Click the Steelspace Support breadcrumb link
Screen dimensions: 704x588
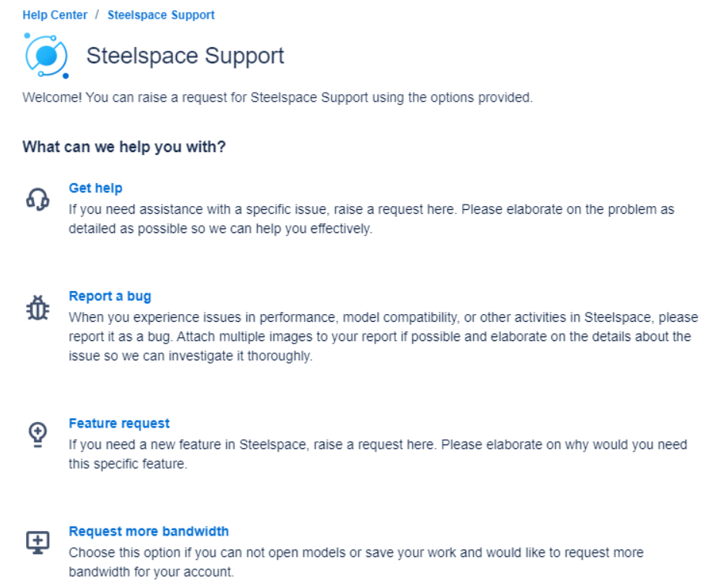pyautogui.click(x=161, y=15)
